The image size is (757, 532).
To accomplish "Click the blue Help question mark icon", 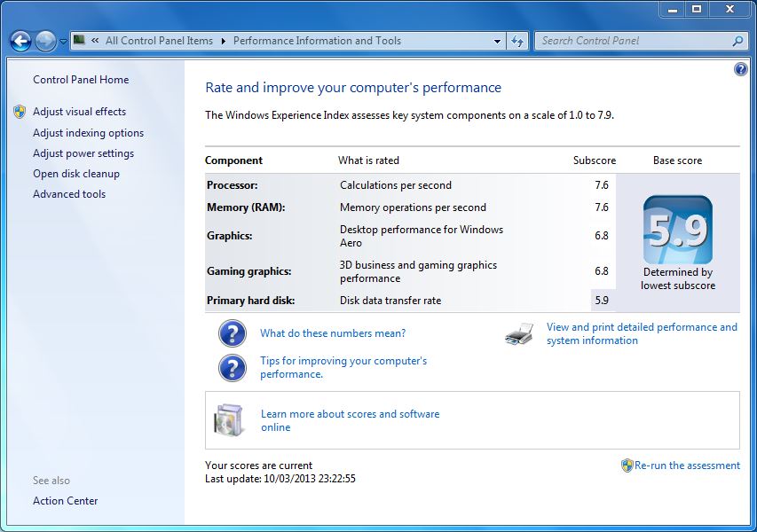I will click(x=741, y=69).
